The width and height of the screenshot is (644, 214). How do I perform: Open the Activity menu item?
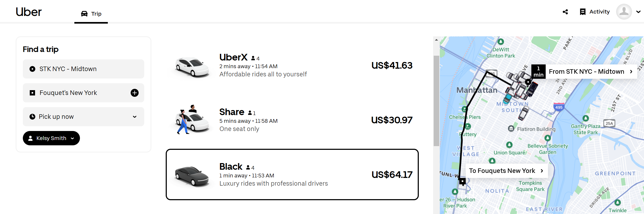point(599,12)
